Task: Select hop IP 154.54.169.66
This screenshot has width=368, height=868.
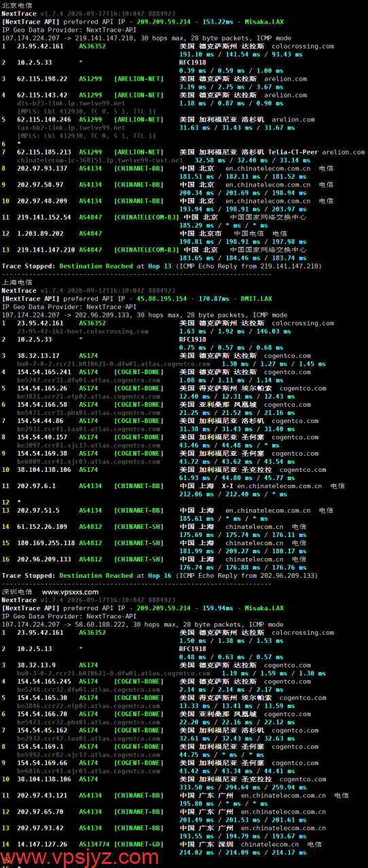Action: (x=42, y=762)
